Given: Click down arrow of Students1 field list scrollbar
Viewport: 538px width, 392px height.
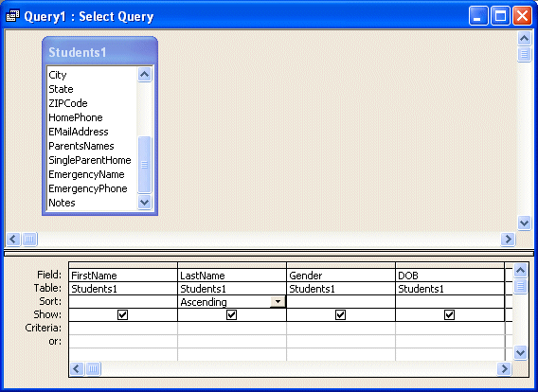Looking at the screenshot, I should [145, 203].
